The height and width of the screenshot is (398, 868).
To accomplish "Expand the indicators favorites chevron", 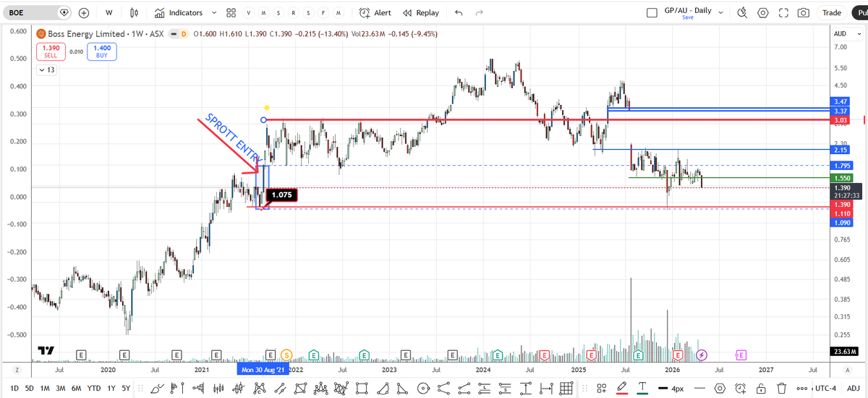I will point(213,12).
